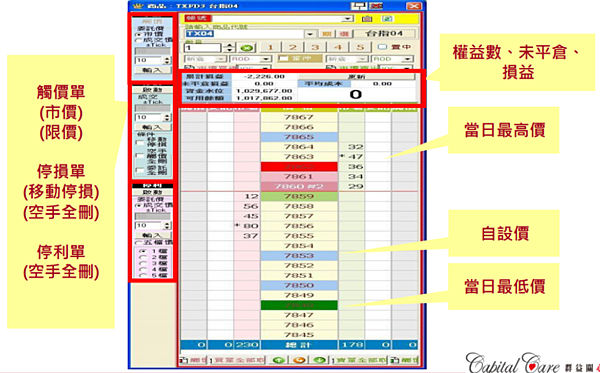The width and height of the screenshot is (600, 373).
Task: Select the 1檔 radio button
Action: (143, 251)
